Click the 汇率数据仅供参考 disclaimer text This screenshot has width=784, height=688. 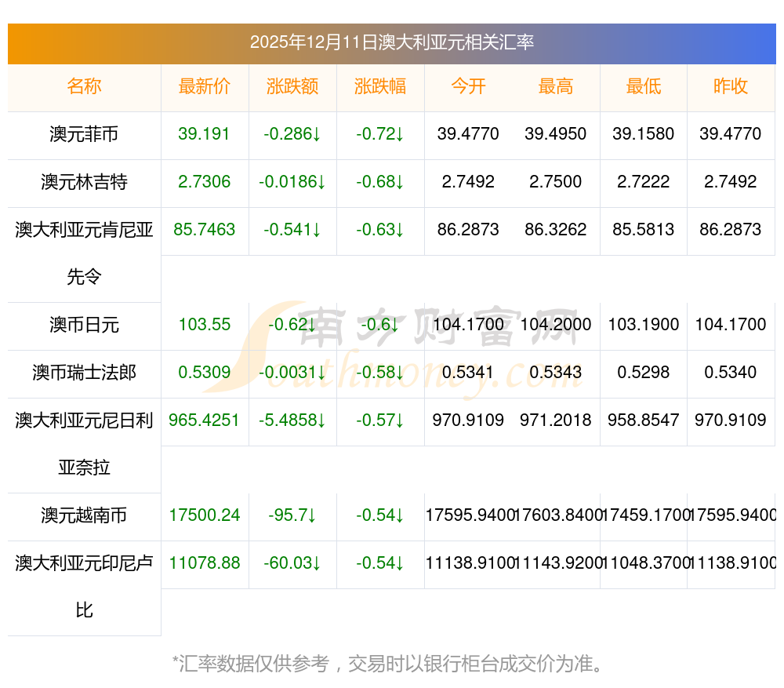(x=390, y=664)
